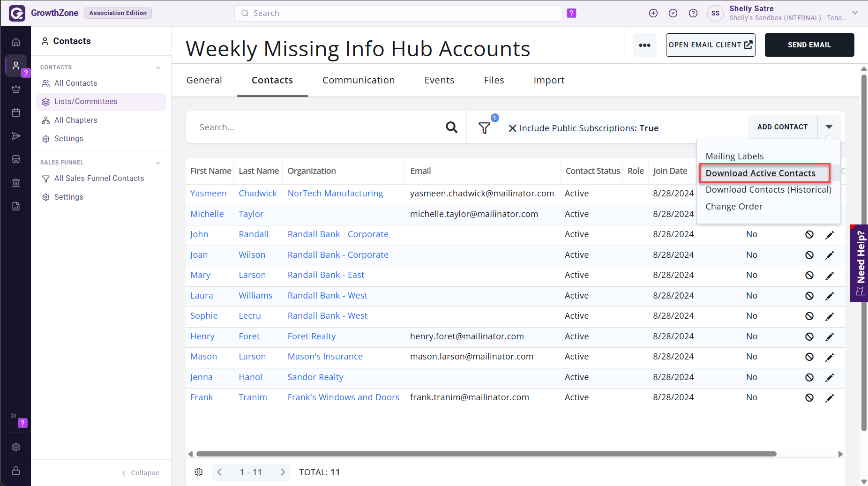Open the three-dots more actions button

(644, 45)
